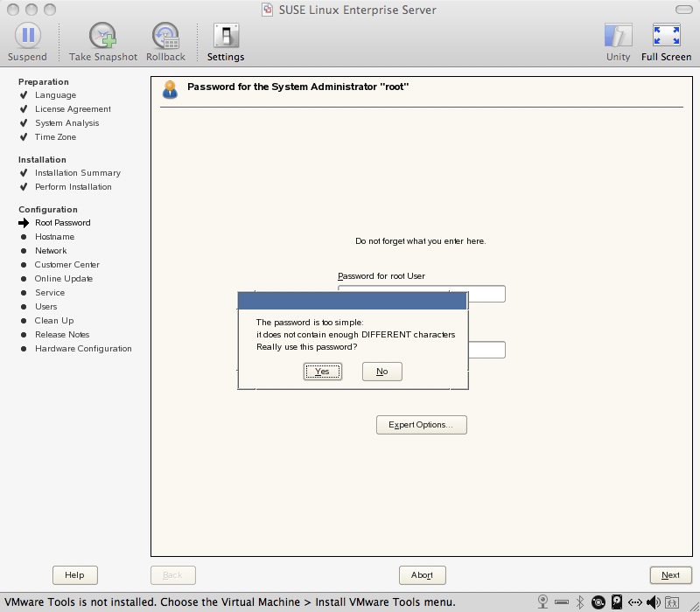This screenshot has height=612, width=700.
Task: Select Hardware Configuration step
Action: point(83,349)
